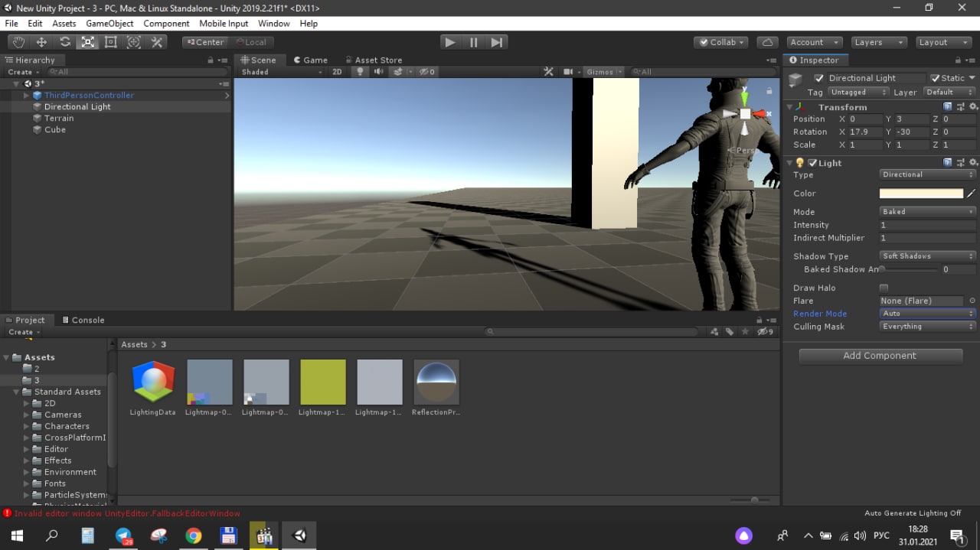Open Culling Mask dropdown

pyautogui.click(x=928, y=327)
